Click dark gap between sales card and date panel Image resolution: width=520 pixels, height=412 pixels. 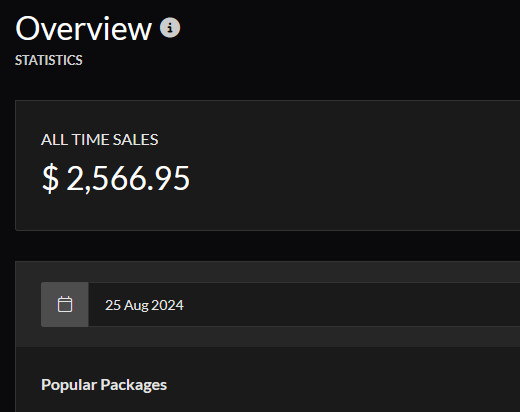click(268, 246)
